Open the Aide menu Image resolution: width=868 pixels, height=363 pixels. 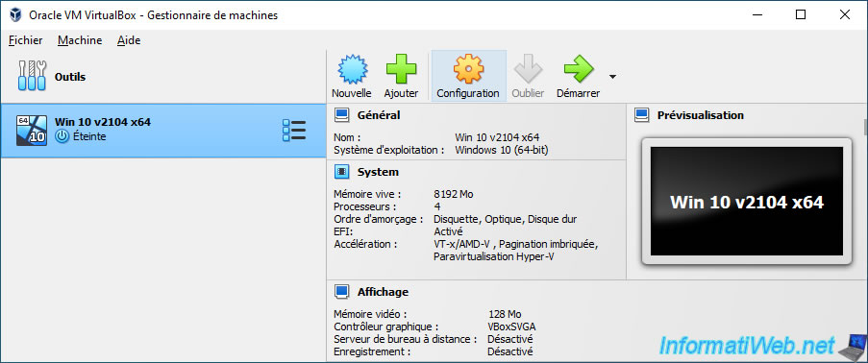pos(129,40)
